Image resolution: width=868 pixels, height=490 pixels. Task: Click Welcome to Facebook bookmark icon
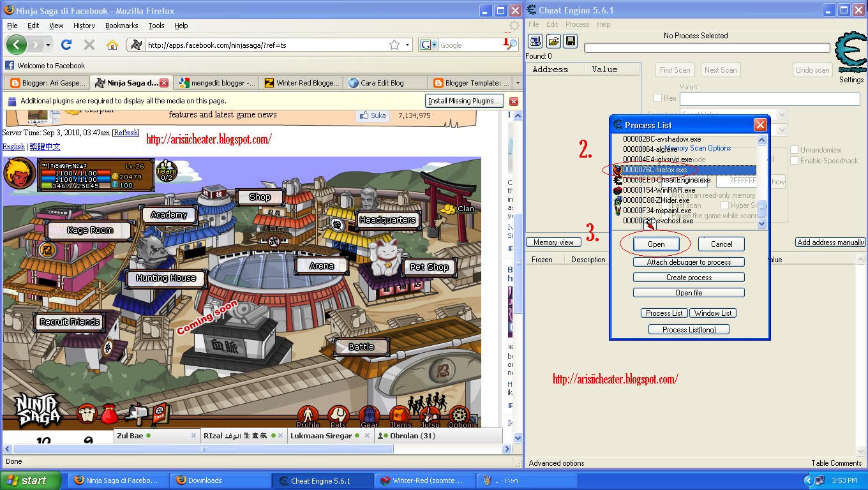pyautogui.click(x=10, y=65)
